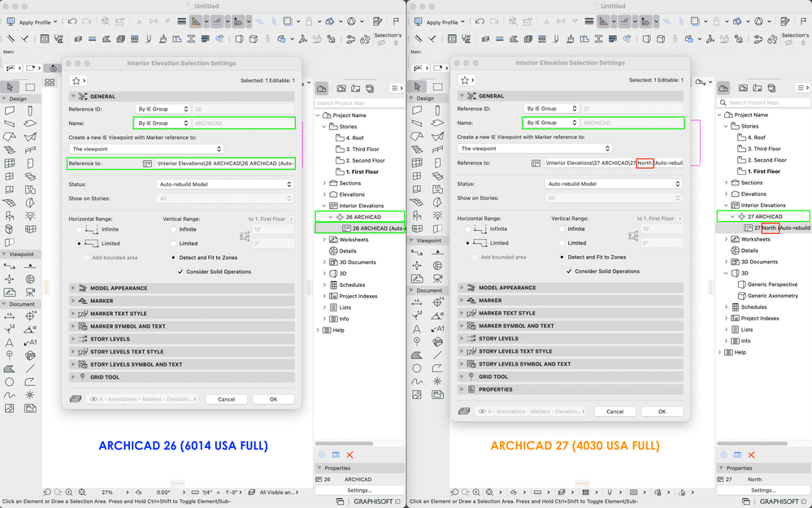Open the View Map tab in the left ARCHICAD 26 navigator
The width and height of the screenshot is (812, 508).
point(341,89)
